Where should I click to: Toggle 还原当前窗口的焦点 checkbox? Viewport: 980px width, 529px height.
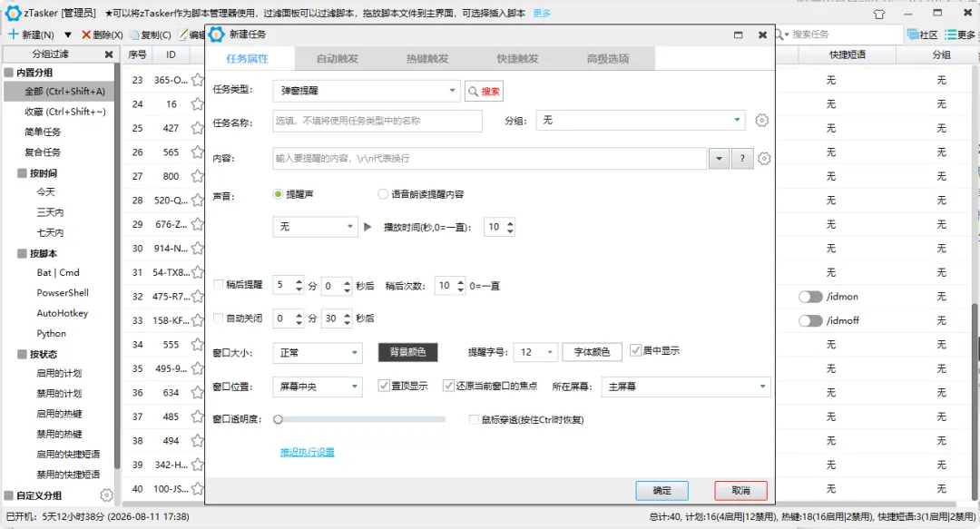click(x=448, y=386)
